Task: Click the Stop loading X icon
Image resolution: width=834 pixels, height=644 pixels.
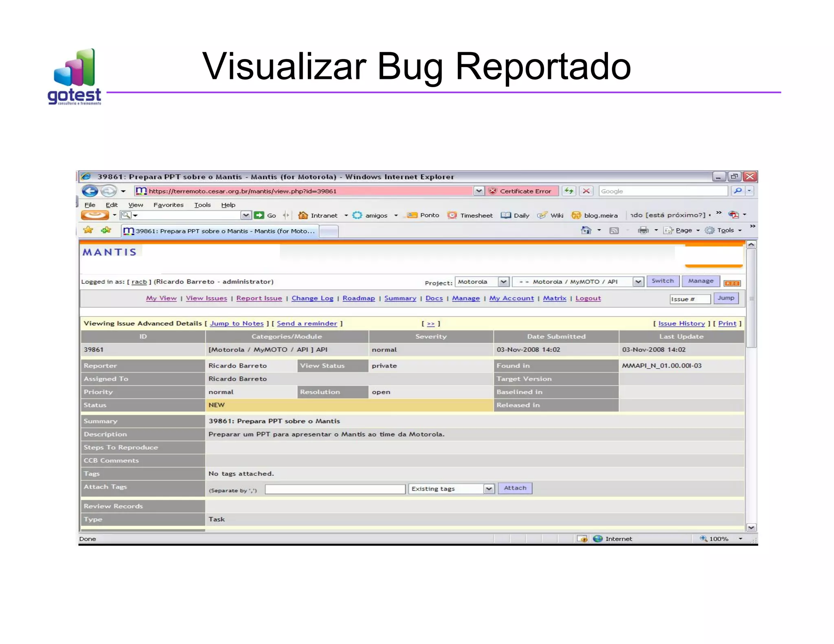Action: tap(586, 191)
